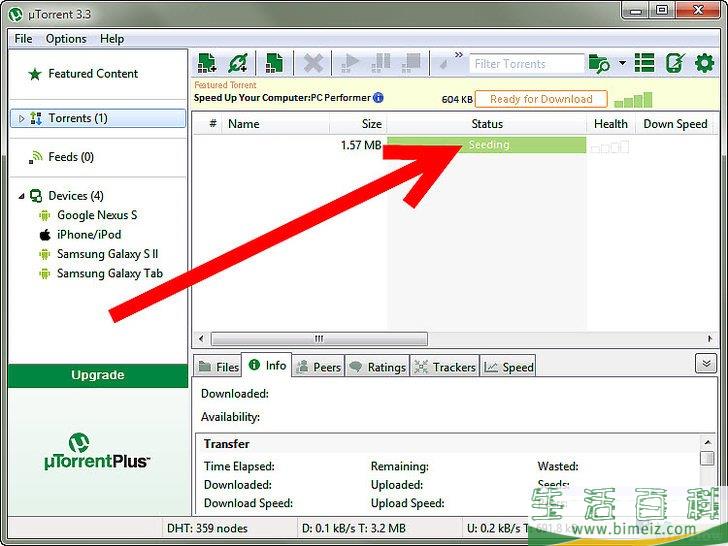Toggle the list view icon
The width and height of the screenshot is (728, 546).
click(644, 63)
